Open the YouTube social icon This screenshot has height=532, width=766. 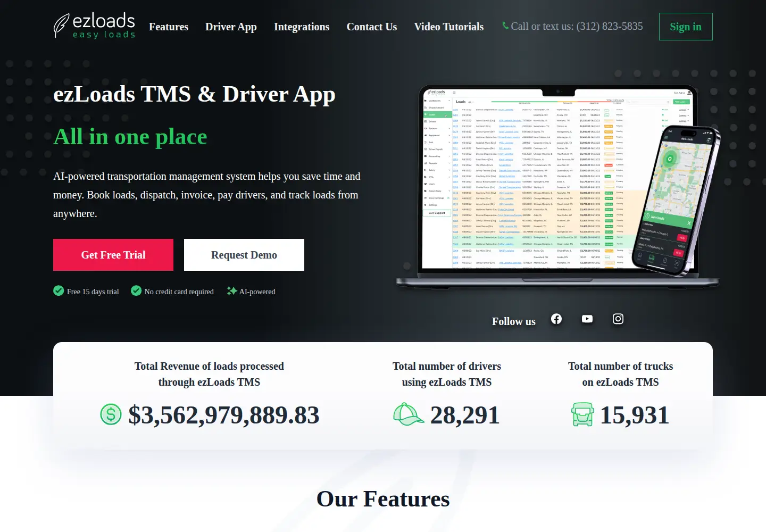point(587,319)
